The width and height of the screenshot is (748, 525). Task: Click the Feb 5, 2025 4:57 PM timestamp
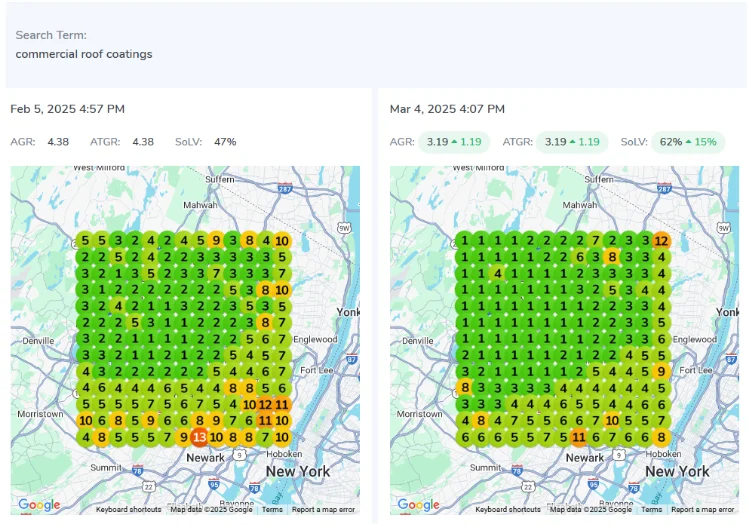tap(67, 109)
